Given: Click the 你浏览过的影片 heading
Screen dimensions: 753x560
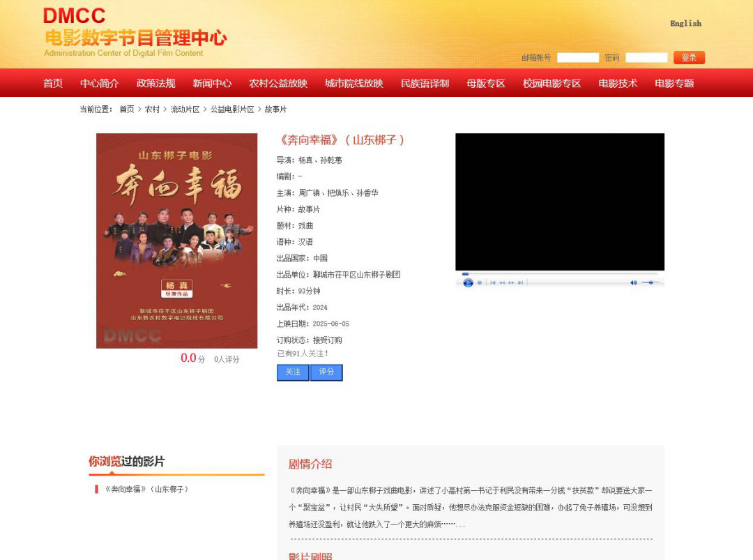Looking at the screenshot, I should [x=126, y=461].
